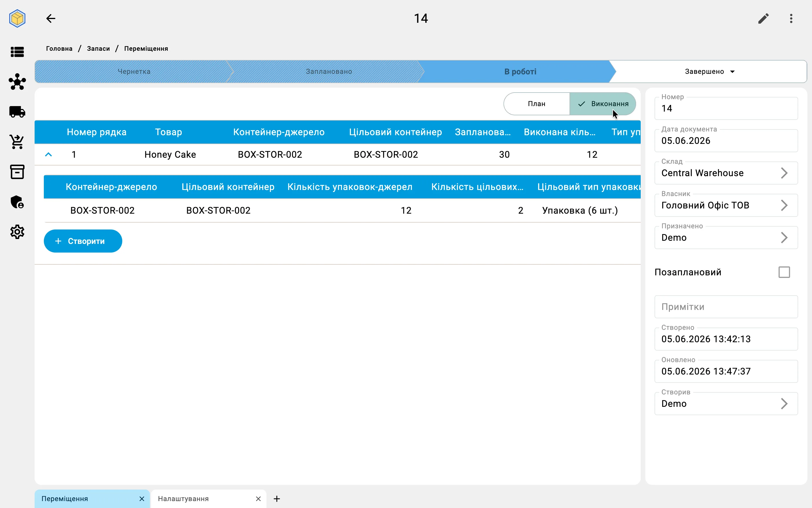Click the Кількість упаковок-джерел column header

pos(350,187)
